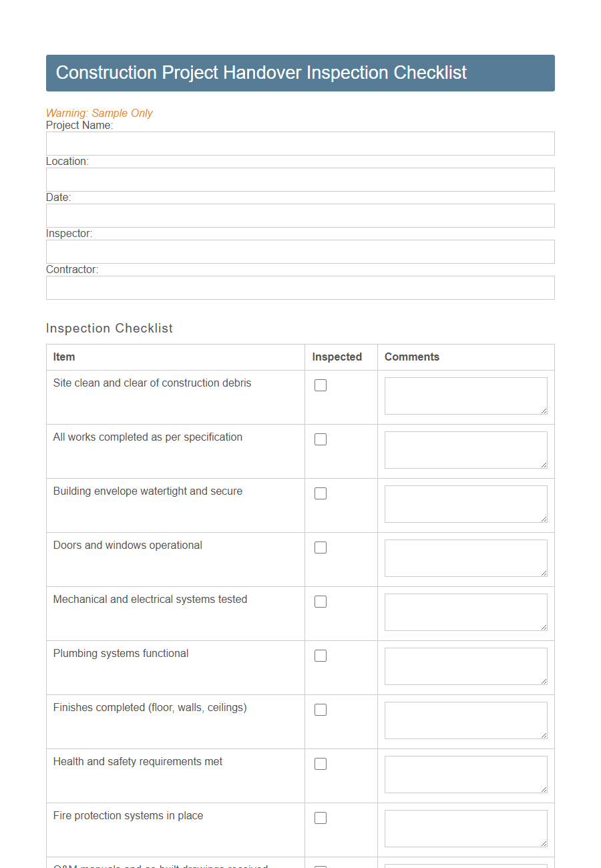Select the Location text field
The image size is (601, 868).
[300, 180]
